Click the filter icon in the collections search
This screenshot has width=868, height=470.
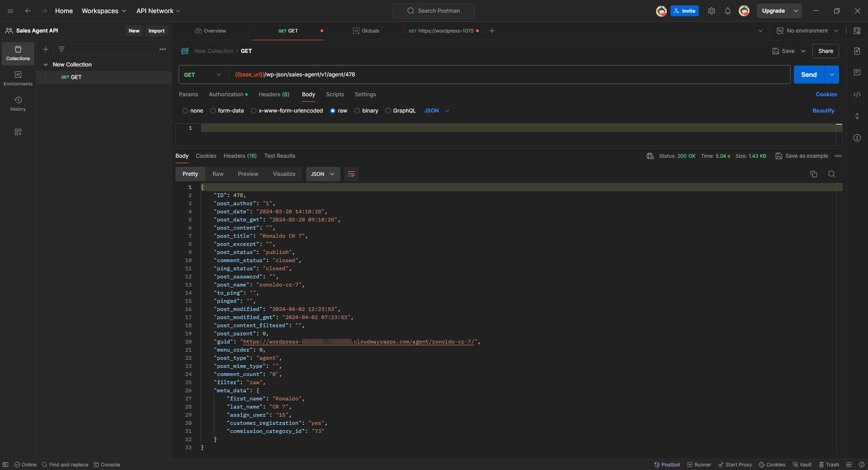click(61, 49)
